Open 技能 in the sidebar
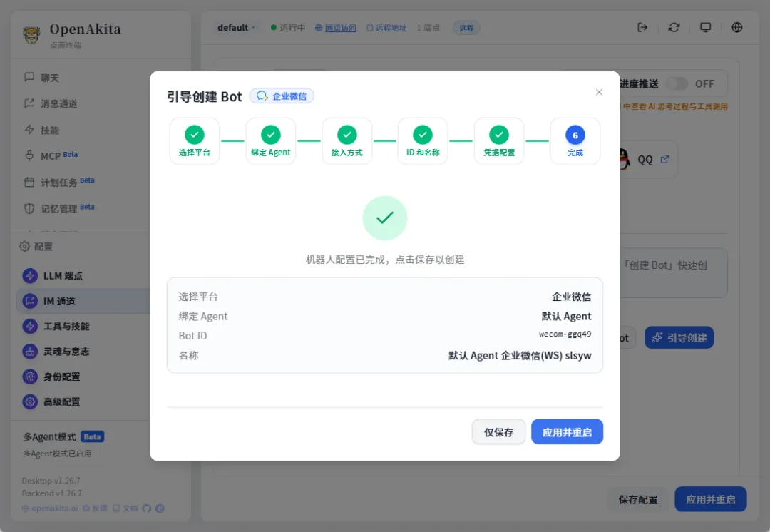Screen dimensions: 770x532 point(50,131)
